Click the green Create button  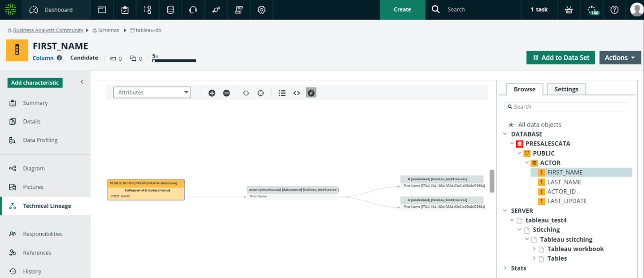point(403,10)
